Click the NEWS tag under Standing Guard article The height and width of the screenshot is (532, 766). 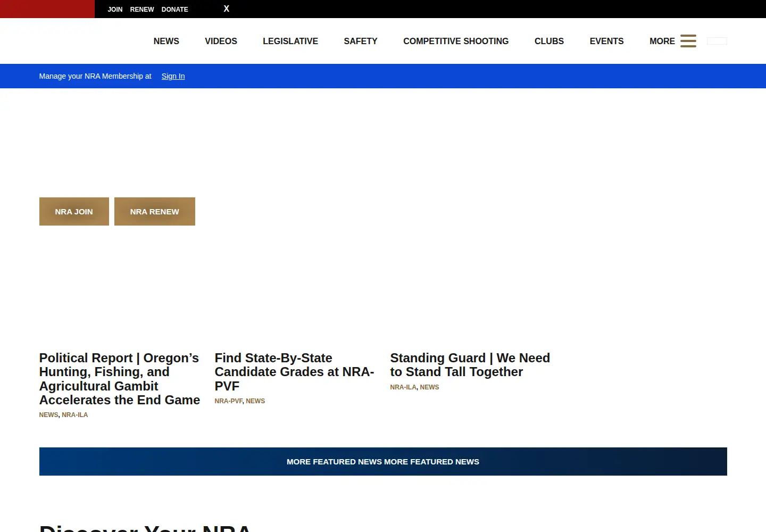[429, 387]
